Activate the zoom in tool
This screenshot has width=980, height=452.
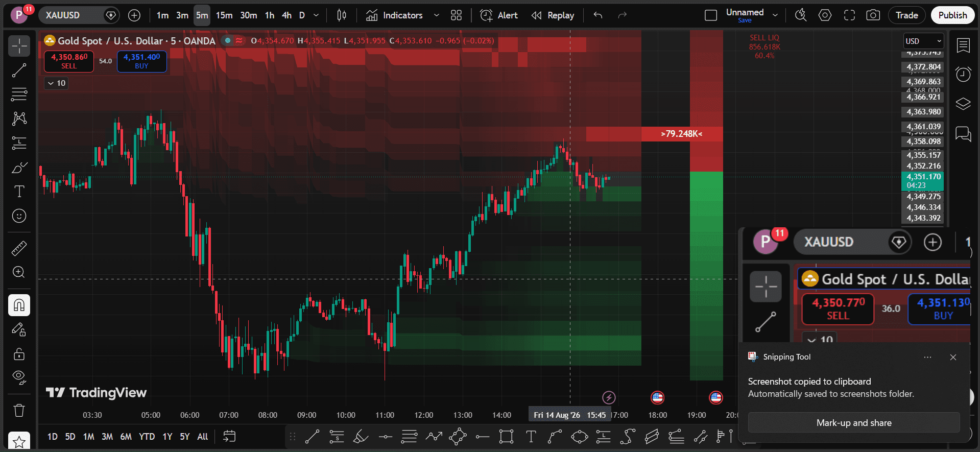click(x=19, y=272)
